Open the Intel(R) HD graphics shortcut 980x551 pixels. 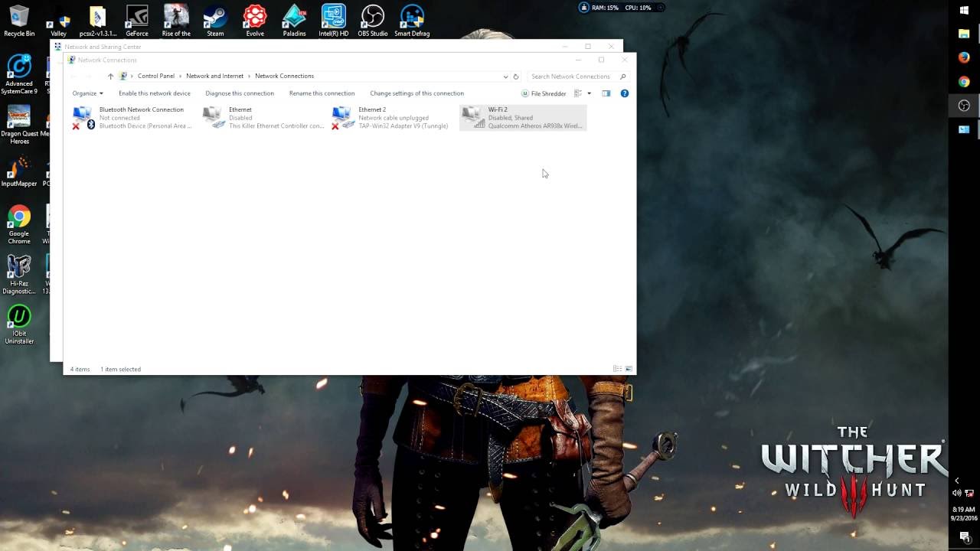[x=333, y=21]
